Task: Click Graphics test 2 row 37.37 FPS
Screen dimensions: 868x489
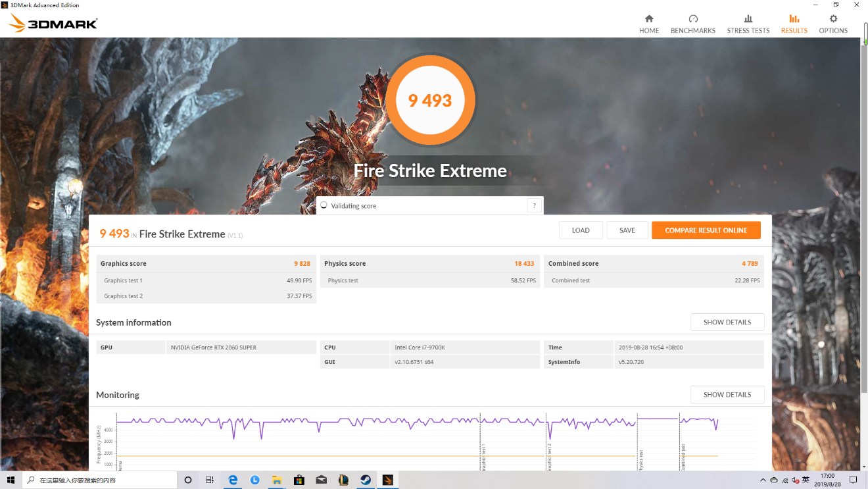Action: click(x=206, y=296)
